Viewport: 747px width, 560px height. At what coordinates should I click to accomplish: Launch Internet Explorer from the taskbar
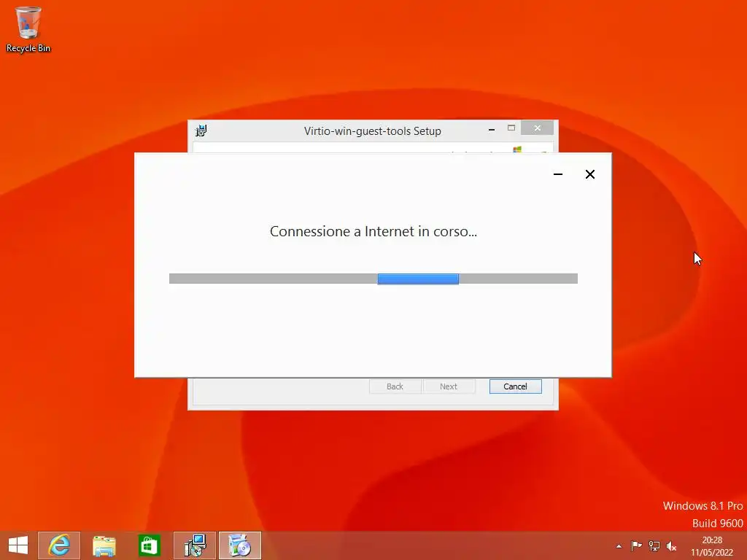coord(59,545)
